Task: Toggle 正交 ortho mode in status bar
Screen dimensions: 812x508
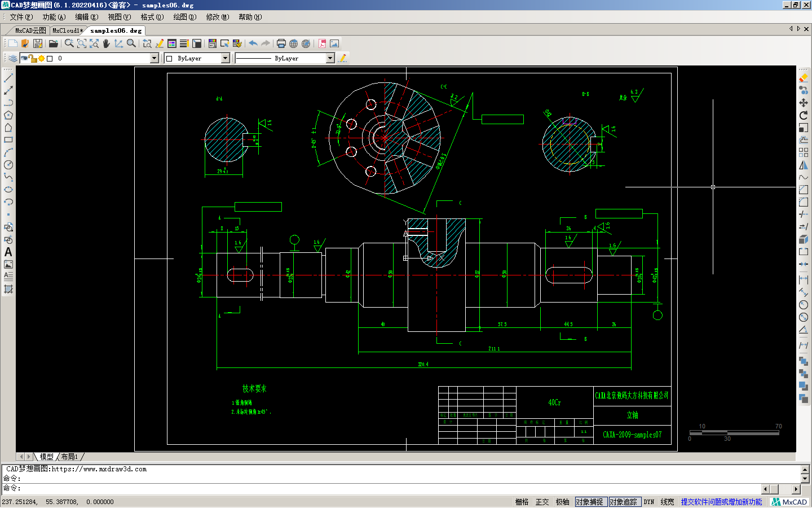Action: (x=542, y=502)
